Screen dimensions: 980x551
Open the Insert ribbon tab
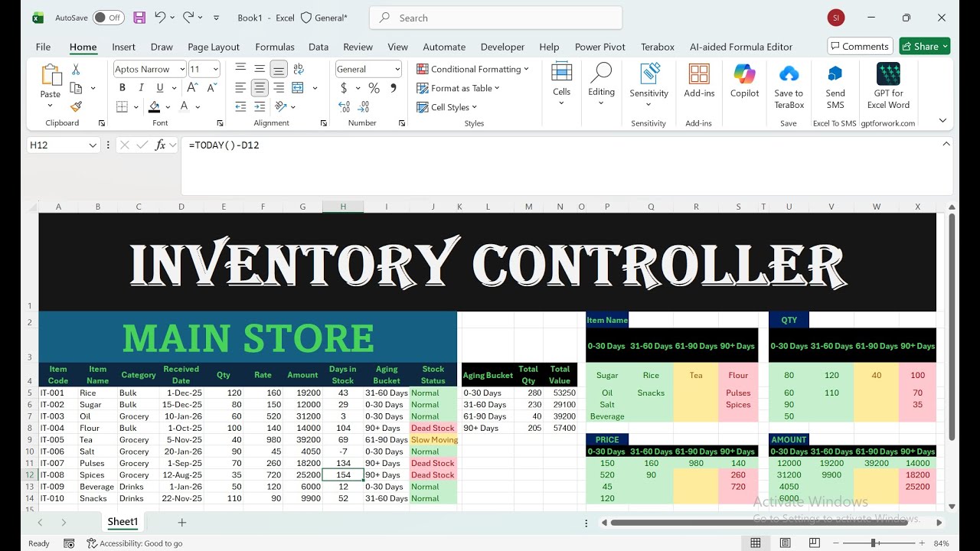(123, 47)
